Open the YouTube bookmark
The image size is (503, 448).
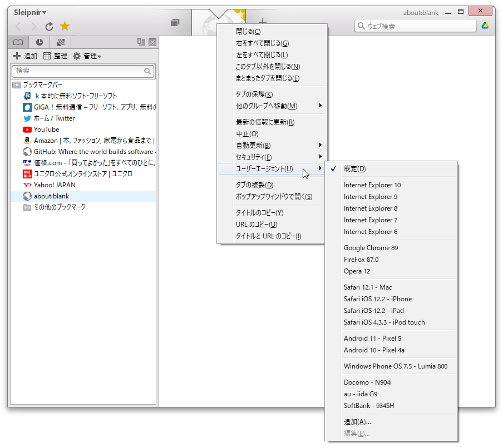pos(41,130)
